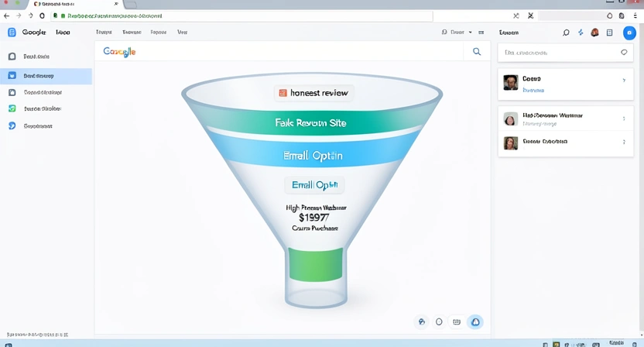Click the taskbar icon at far right edge

635,345
